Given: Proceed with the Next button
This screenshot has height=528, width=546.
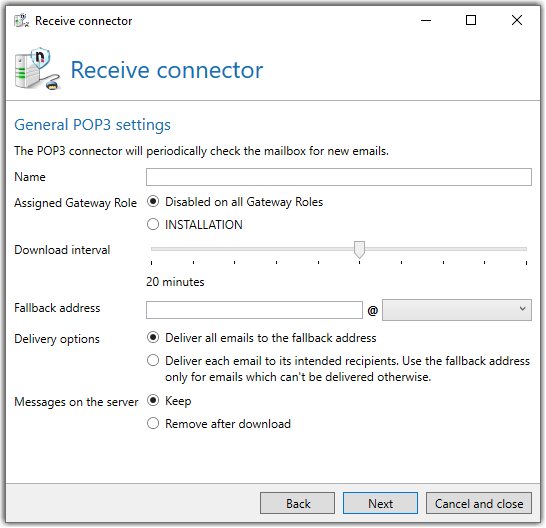Looking at the screenshot, I should click(x=380, y=503).
